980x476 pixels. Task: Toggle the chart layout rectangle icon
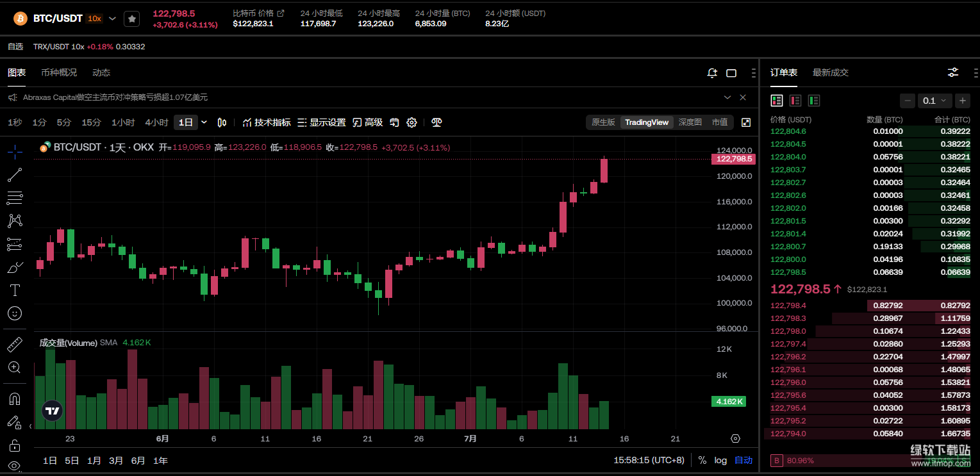[731, 73]
